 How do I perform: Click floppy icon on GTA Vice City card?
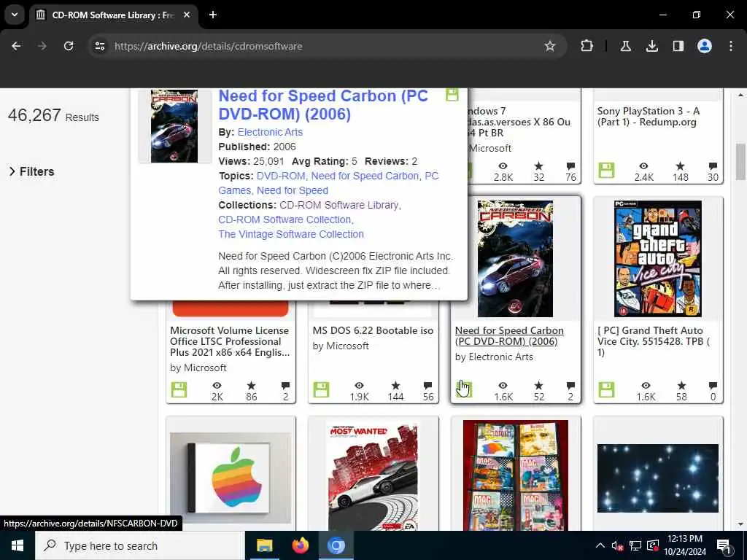coord(606,390)
